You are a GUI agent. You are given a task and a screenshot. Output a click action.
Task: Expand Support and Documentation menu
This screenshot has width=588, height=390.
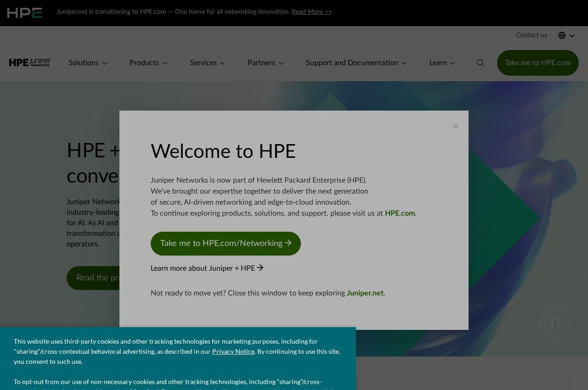tap(356, 63)
